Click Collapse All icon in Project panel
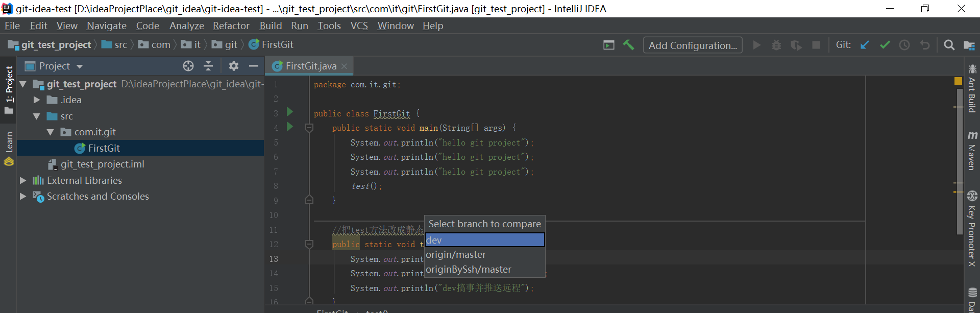 click(208, 66)
